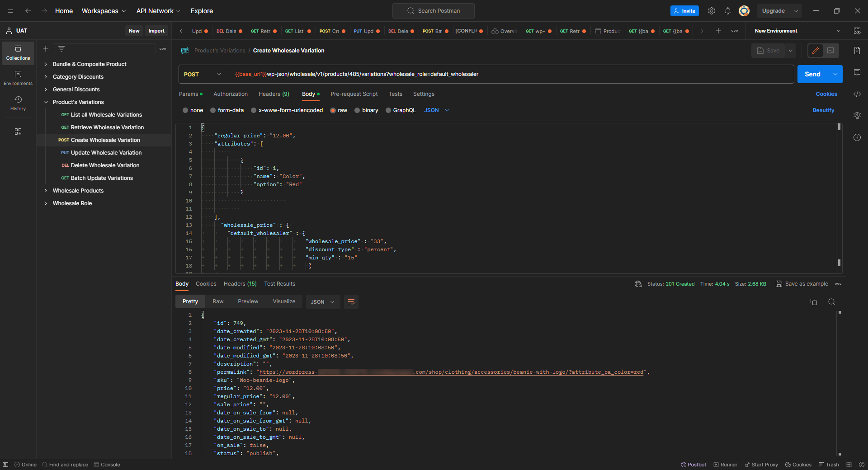Search within the response body
868x470 pixels.
click(x=832, y=302)
